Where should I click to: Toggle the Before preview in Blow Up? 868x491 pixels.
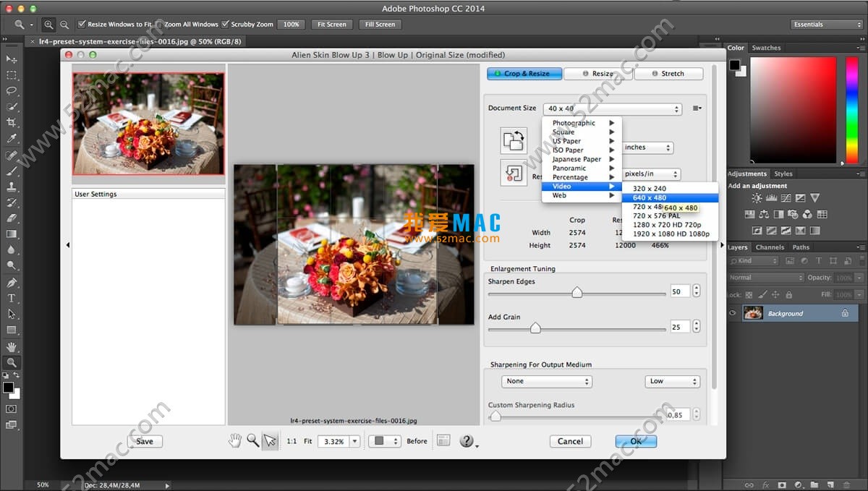417,441
